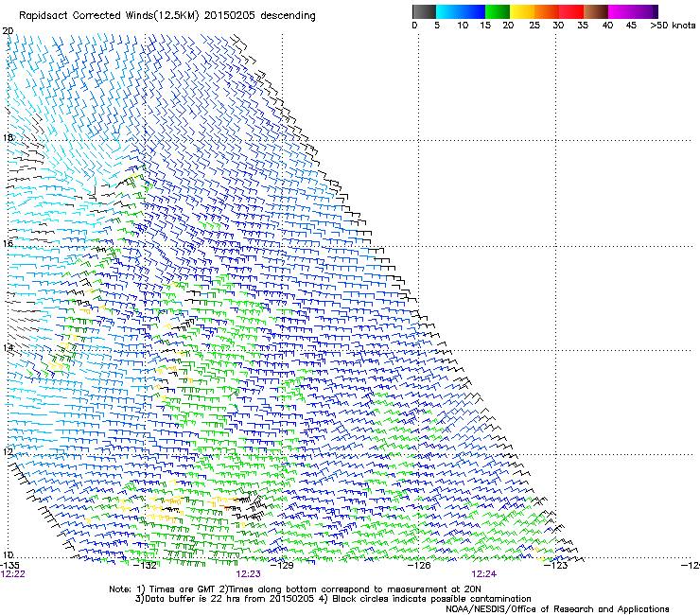The image size is (700, 615).
Task: Click the cyan-blue 5-15 knots color band
Action: (461, 11)
